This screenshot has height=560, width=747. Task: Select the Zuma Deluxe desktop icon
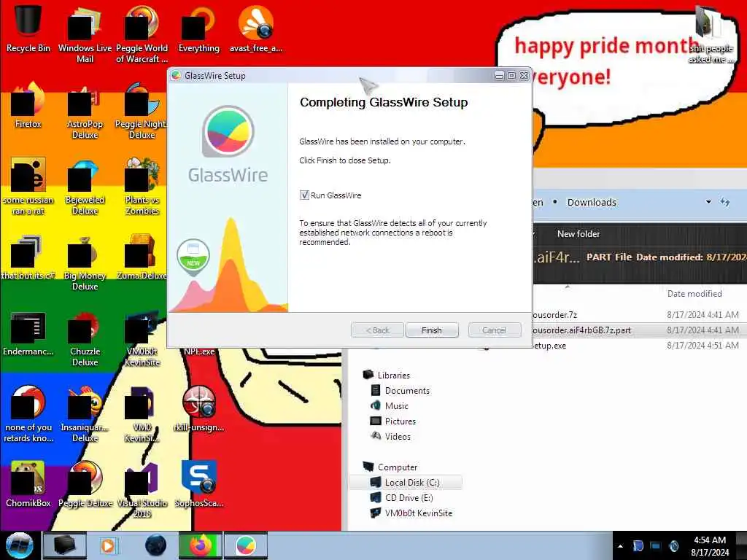[x=142, y=257]
